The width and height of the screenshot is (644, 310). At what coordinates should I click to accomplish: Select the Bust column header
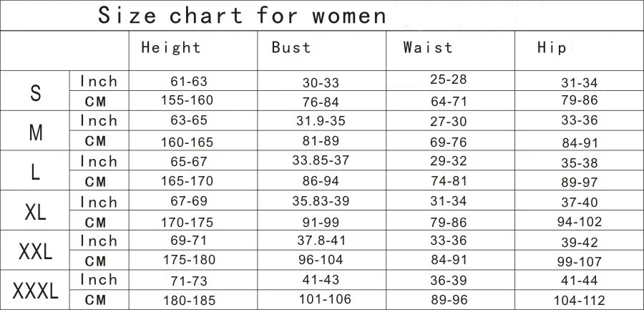tap(291, 49)
